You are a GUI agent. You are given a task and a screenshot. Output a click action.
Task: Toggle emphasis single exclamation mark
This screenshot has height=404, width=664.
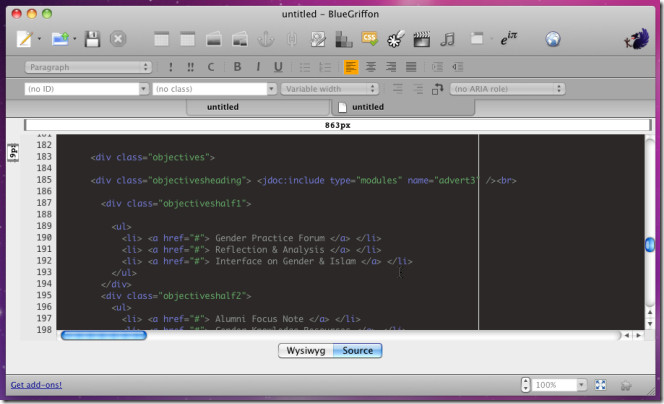(170, 67)
